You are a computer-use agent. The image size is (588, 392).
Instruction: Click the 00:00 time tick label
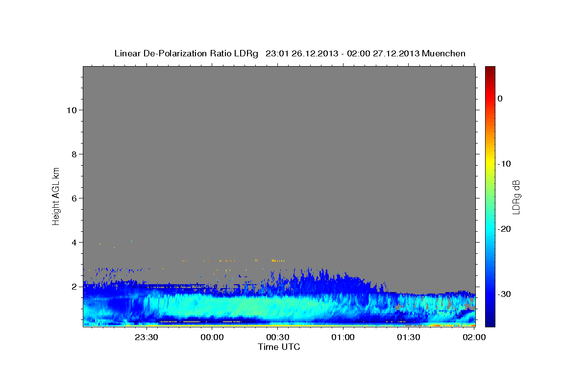click(213, 337)
